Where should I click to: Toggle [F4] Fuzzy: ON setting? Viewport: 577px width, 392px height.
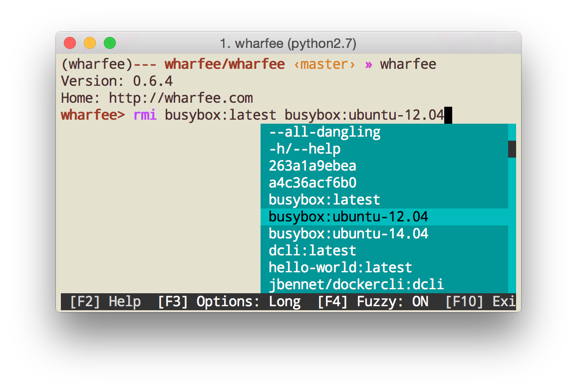(373, 302)
